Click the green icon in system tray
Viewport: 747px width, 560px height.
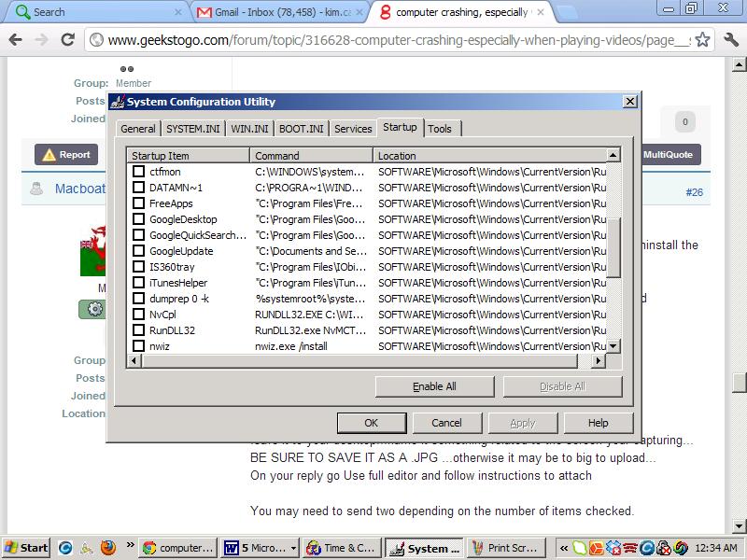click(x=580, y=548)
